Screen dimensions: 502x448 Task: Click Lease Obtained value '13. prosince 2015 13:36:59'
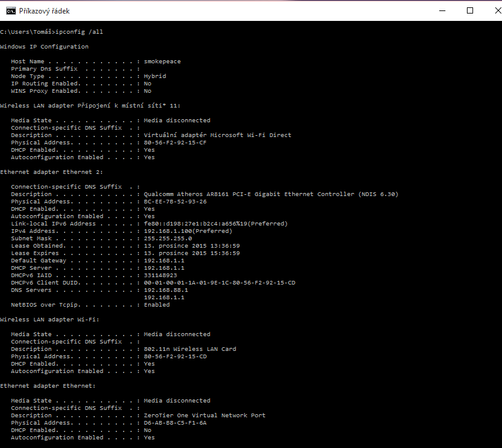[x=192, y=246]
